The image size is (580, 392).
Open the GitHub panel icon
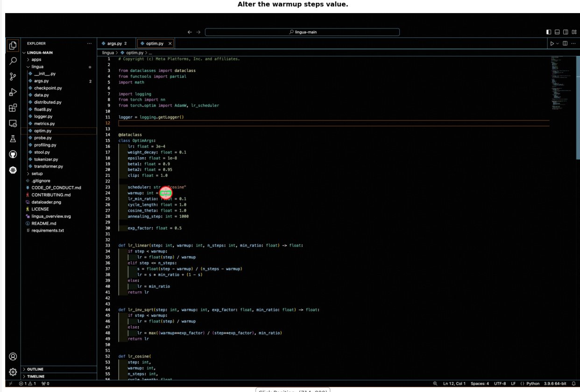click(x=13, y=154)
